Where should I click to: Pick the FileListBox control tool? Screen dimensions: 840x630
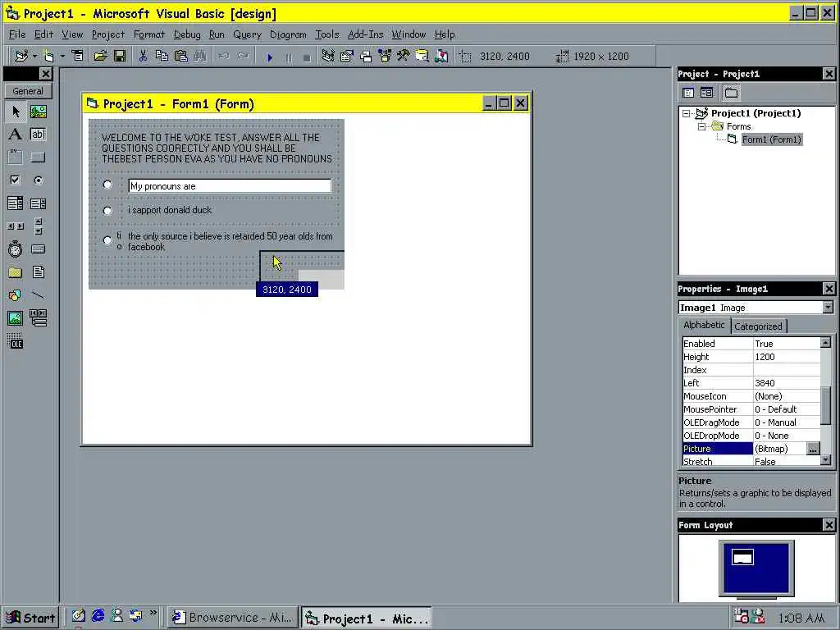pyautogui.click(x=38, y=272)
